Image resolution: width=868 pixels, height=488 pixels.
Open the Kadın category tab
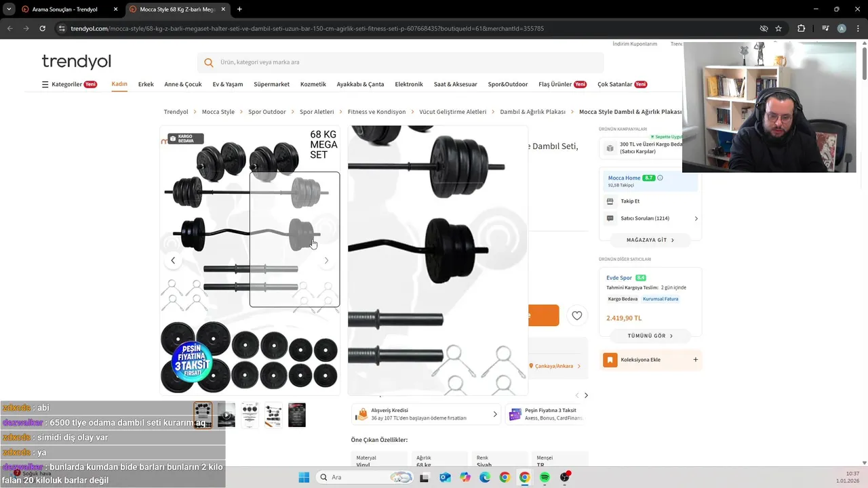tap(119, 84)
